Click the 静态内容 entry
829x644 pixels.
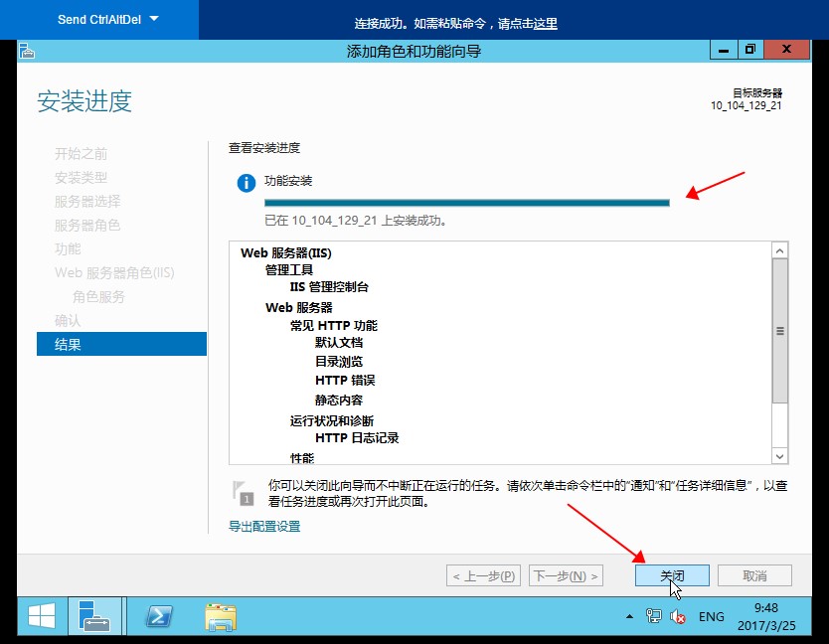[339, 401]
